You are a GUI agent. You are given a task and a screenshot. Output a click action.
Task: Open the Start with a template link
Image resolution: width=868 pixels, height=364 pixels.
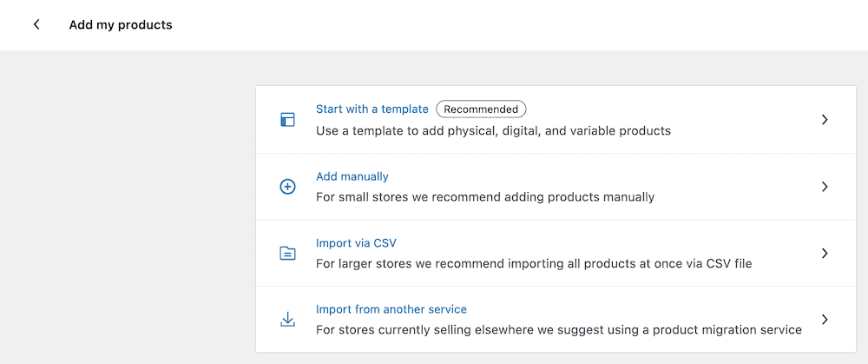click(x=372, y=109)
